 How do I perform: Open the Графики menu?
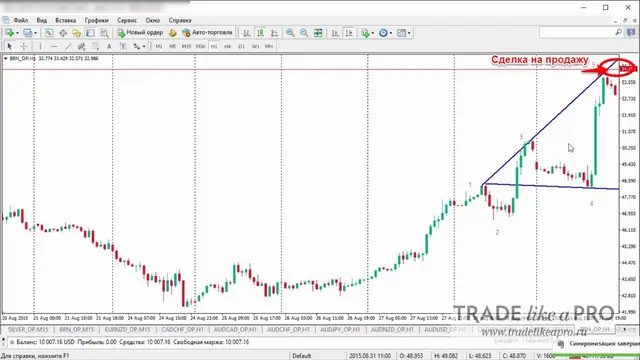tap(96, 20)
